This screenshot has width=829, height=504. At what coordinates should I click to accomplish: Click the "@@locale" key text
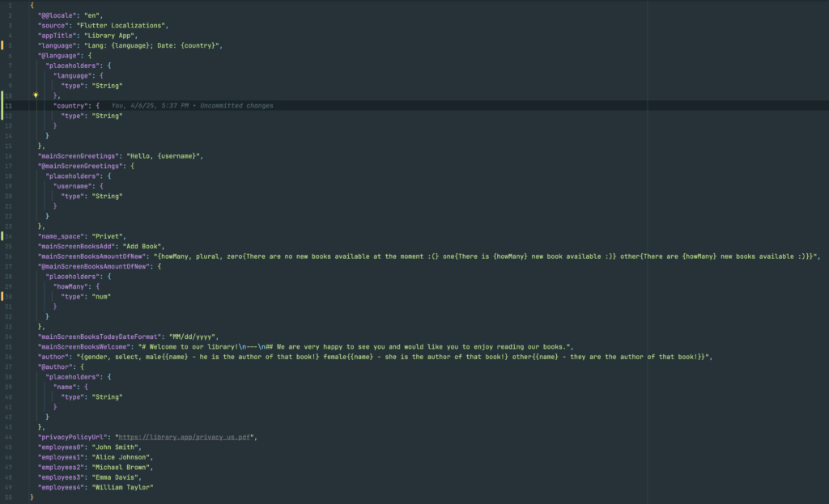[57, 15]
